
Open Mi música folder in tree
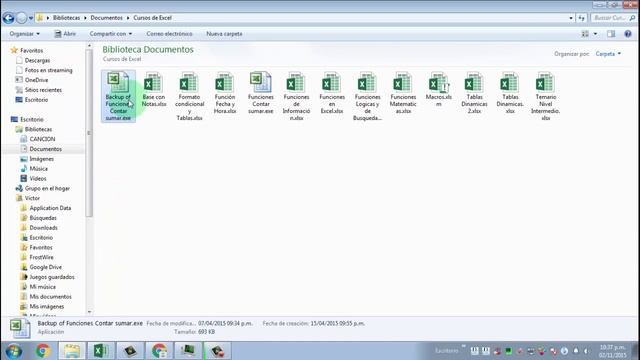pos(42,287)
